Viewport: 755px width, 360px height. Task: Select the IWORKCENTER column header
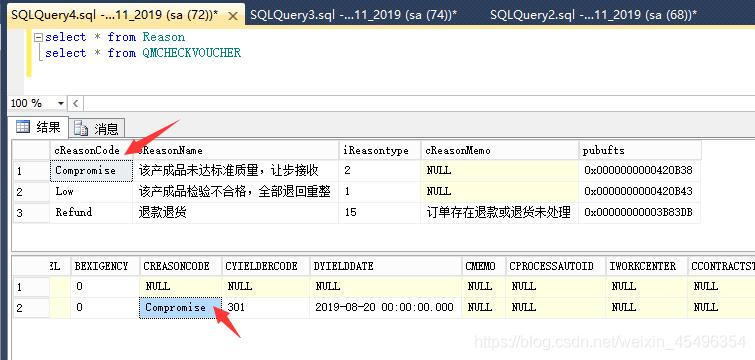(x=646, y=266)
